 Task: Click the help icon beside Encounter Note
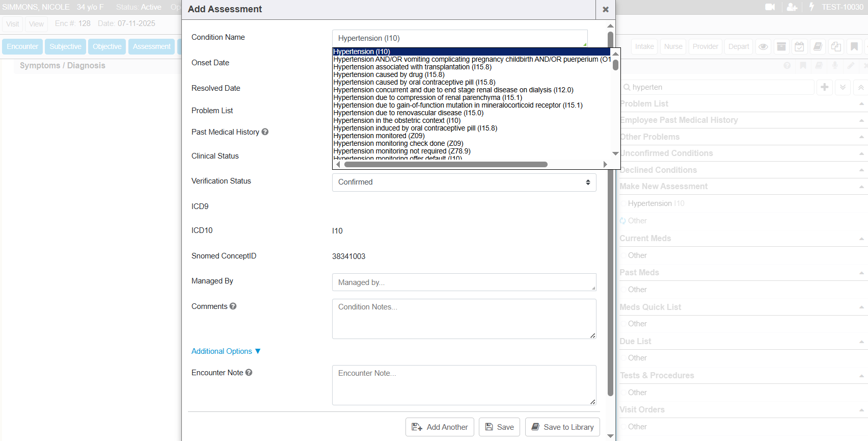pyautogui.click(x=249, y=373)
